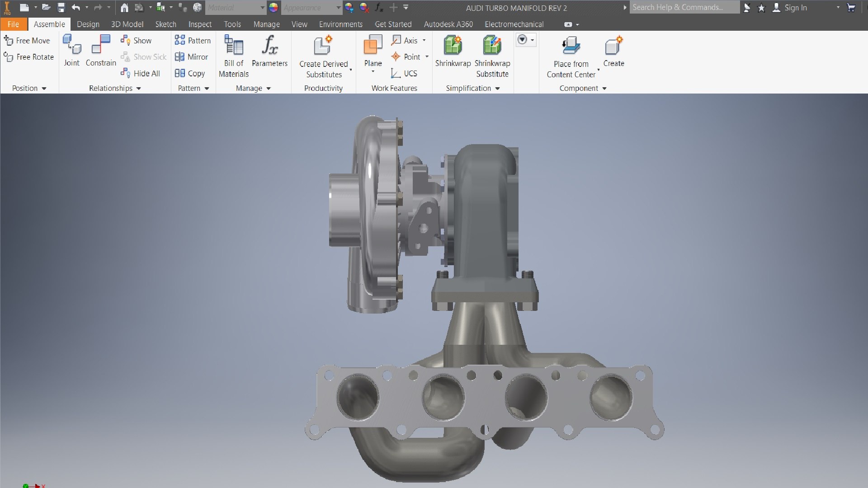This screenshot has height=488, width=868.
Task: Select Shrinkwrap Substitute tool
Action: [492, 56]
